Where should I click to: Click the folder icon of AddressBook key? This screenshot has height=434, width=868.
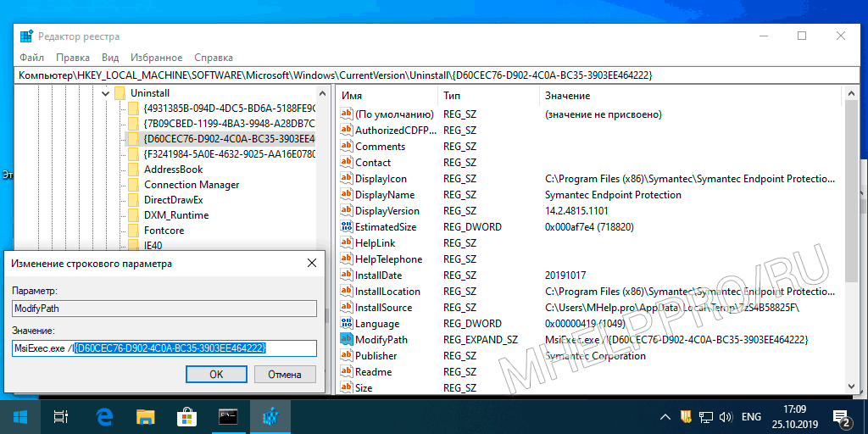pos(133,169)
